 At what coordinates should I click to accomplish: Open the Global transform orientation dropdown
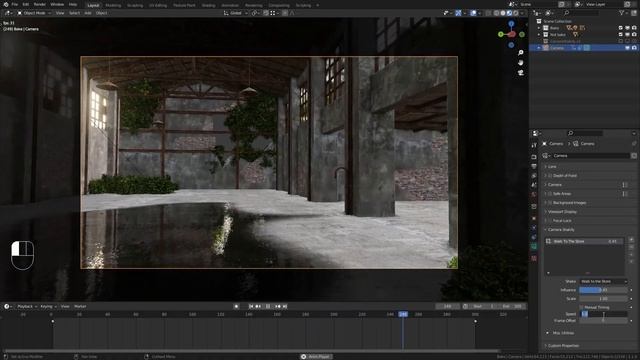click(236, 13)
